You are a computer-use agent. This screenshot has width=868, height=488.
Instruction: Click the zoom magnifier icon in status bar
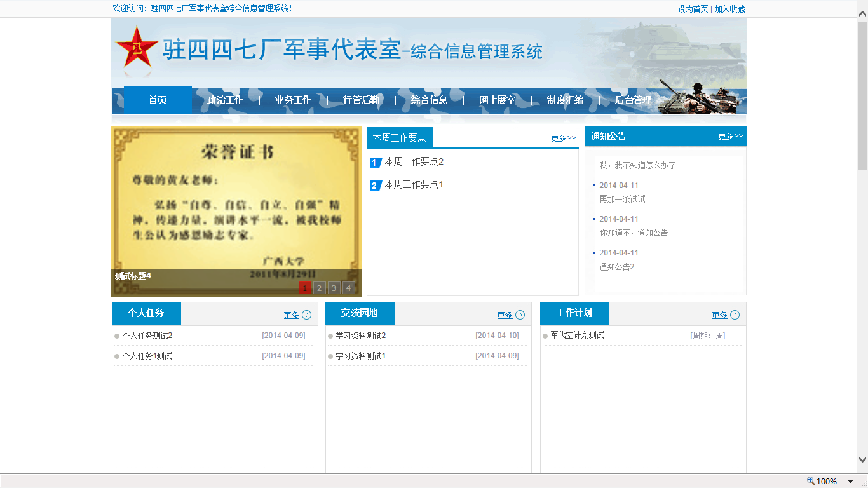[810, 481]
